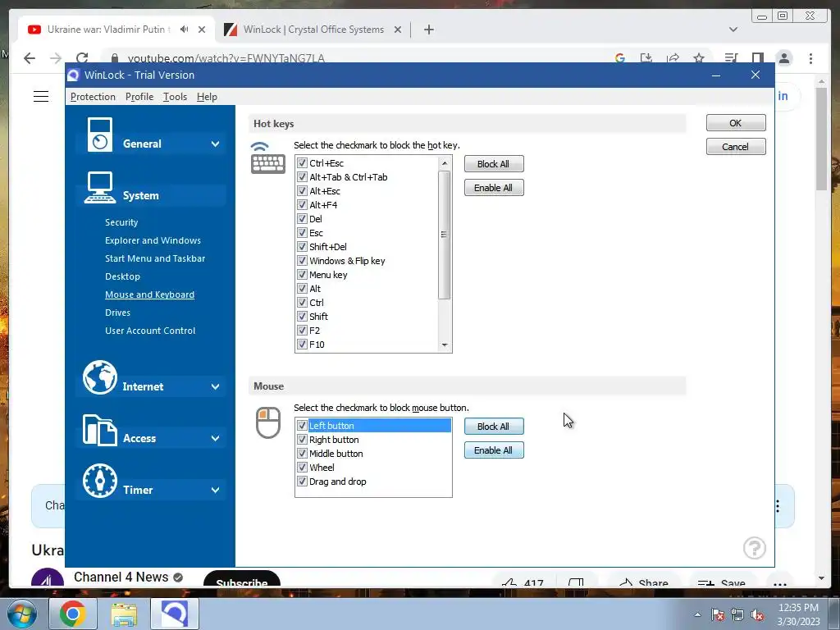The width and height of the screenshot is (840, 630).
Task: Open the User Account Control page
Action: point(150,331)
